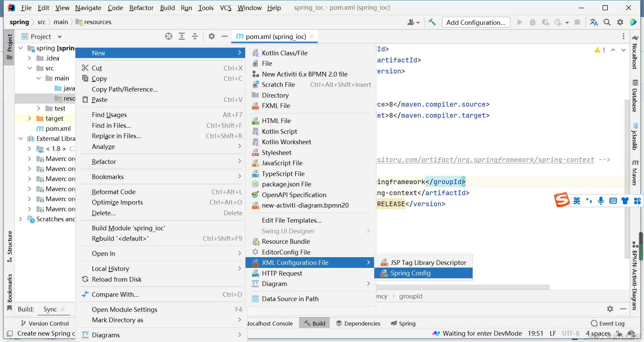Collapse the src folder

30,68
